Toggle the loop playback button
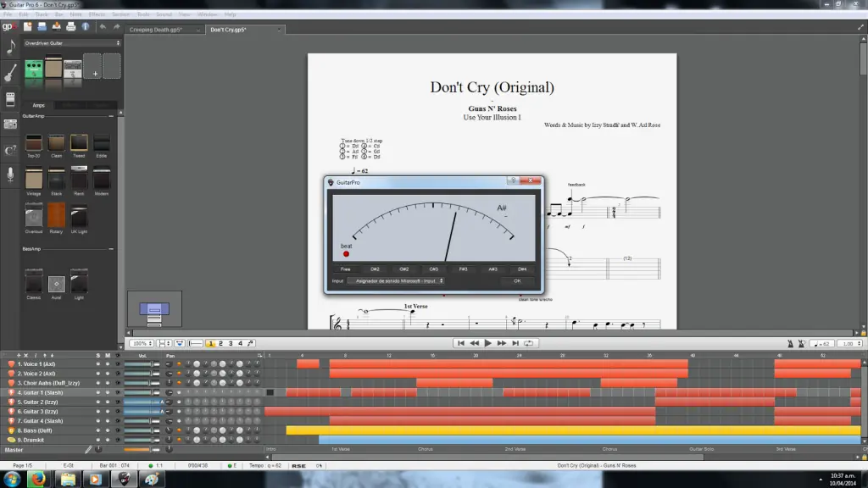The width and height of the screenshot is (868, 488). (529, 343)
